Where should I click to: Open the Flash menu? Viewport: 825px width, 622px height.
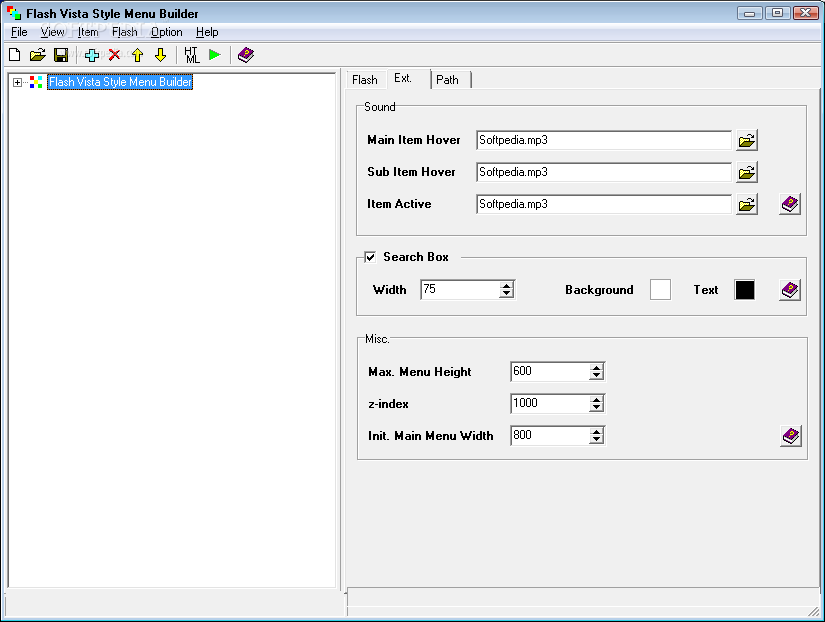125,32
